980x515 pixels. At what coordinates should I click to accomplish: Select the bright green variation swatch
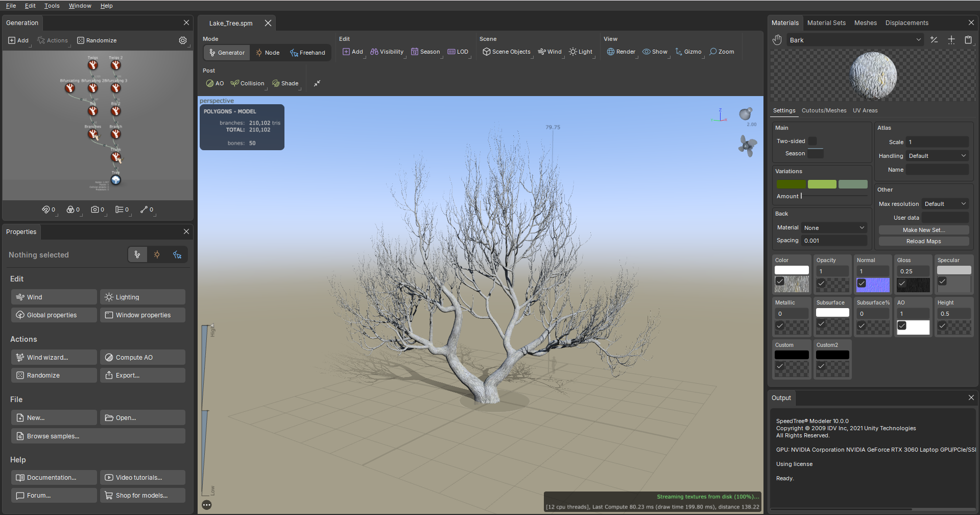822,184
